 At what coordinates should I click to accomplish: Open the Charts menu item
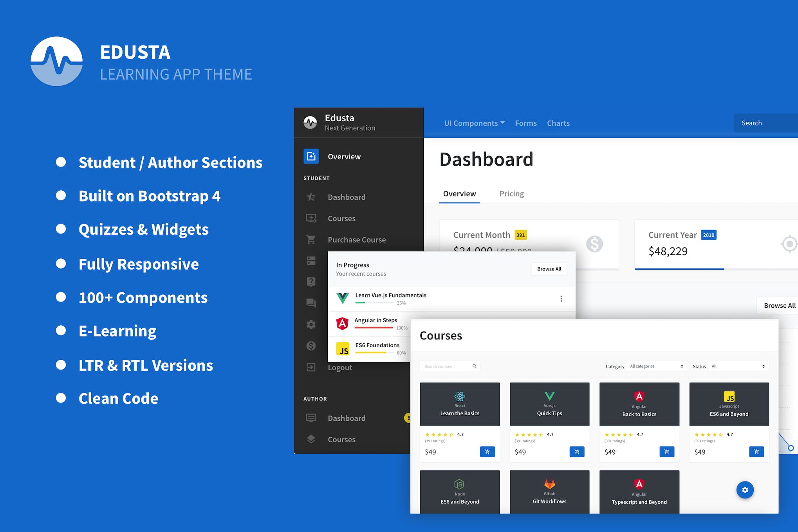pyautogui.click(x=558, y=123)
